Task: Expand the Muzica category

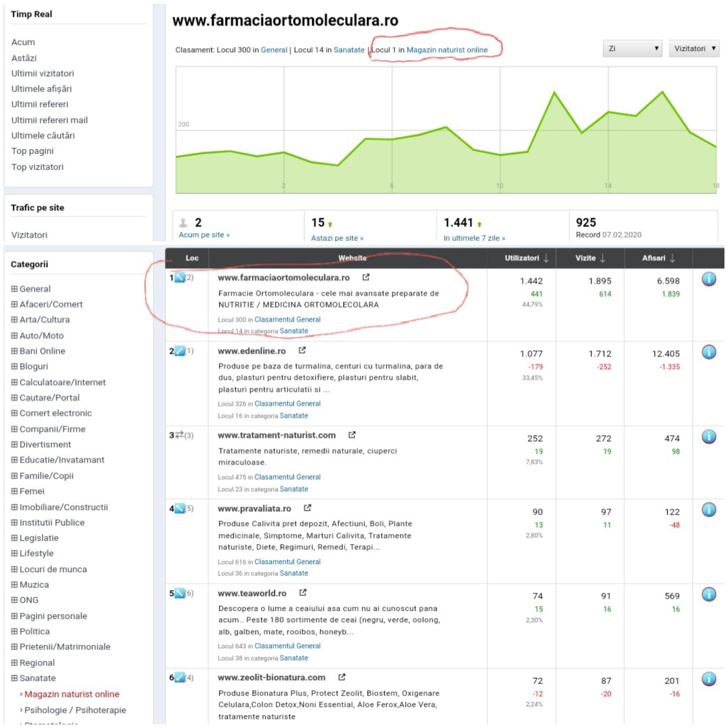Action: [x=14, y=584]
